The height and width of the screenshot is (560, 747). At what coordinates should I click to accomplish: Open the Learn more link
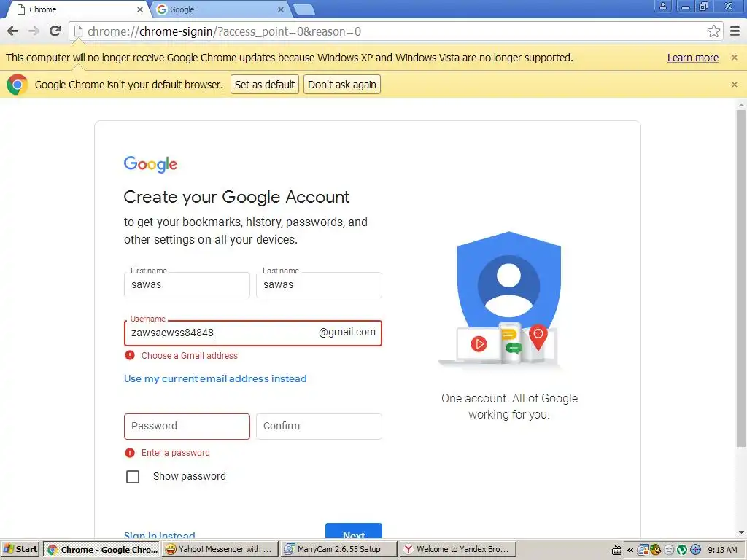693,58
